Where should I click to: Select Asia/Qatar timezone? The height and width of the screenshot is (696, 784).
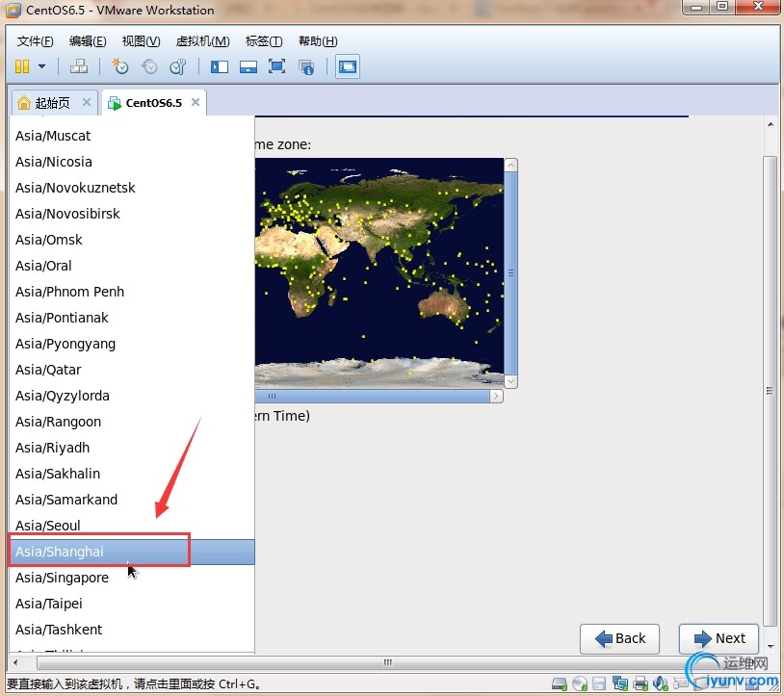click(x=132, y=370)
